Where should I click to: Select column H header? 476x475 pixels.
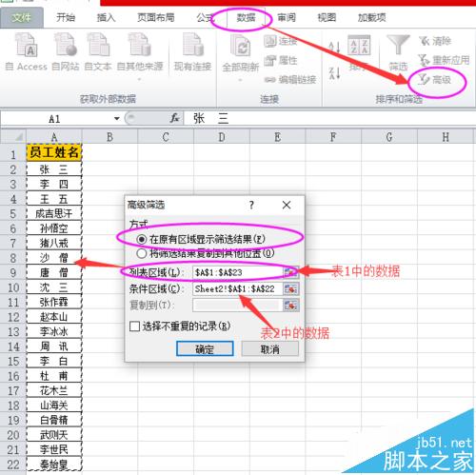[446, 137]
